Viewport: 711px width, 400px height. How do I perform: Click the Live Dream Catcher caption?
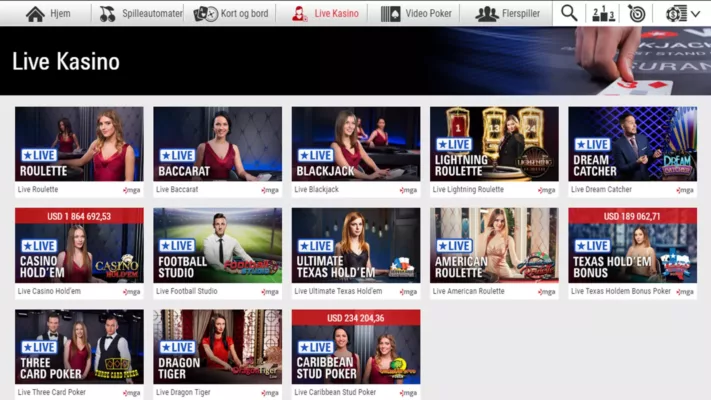coord(601,190)
